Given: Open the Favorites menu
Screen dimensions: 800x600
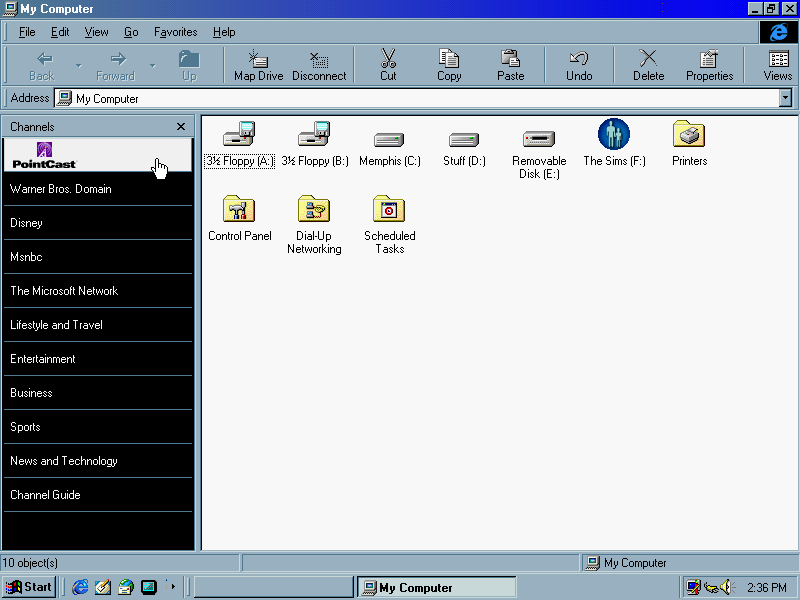Looking at the screenshot, I should tap(175, 32).
